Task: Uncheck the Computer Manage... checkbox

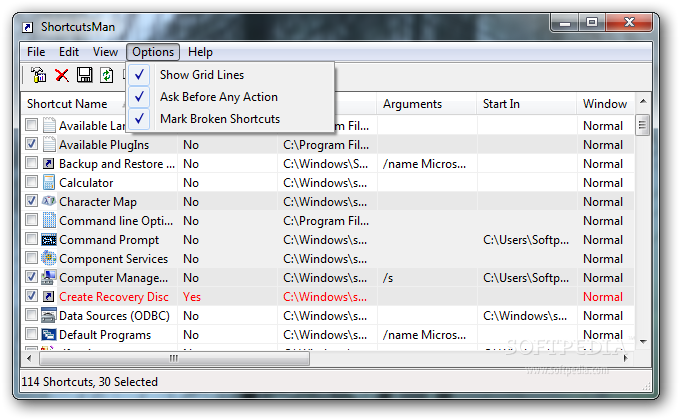Action: click(31, 276)
